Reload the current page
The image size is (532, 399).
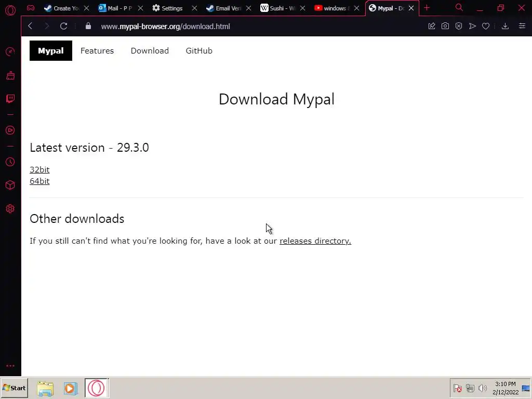point(63,26)
